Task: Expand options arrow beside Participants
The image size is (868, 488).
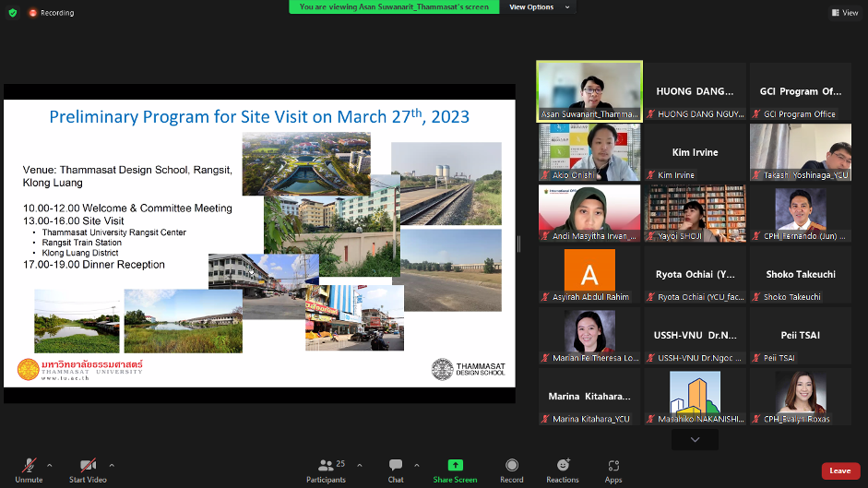Action: coord(360,465)
